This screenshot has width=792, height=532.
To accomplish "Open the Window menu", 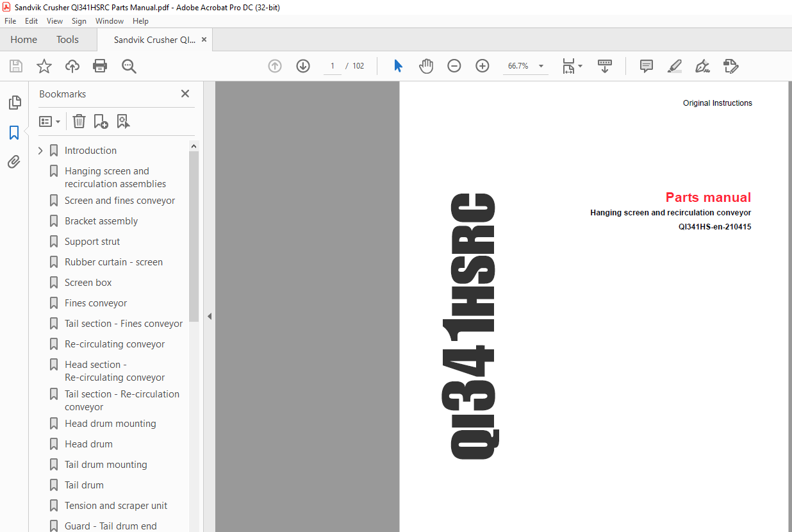I will (x=110, y=21).
